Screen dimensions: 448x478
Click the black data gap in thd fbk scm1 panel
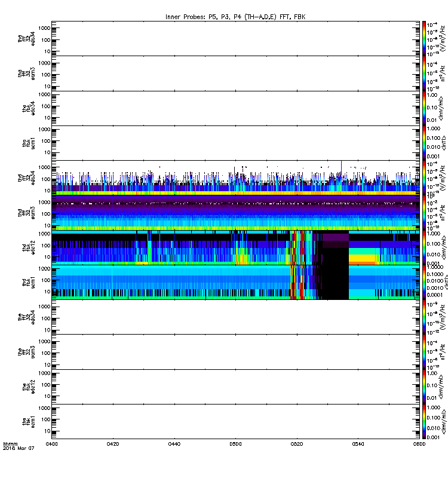(x=335, y=282)
